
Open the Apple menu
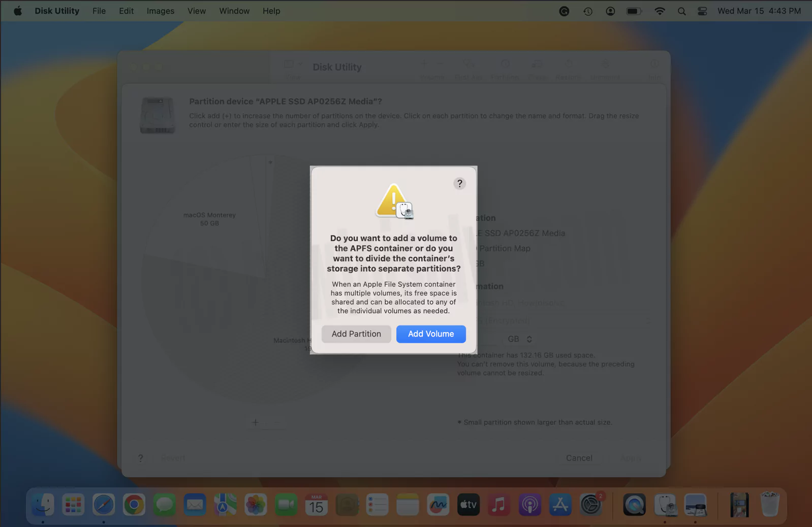[x=18, y=11]
